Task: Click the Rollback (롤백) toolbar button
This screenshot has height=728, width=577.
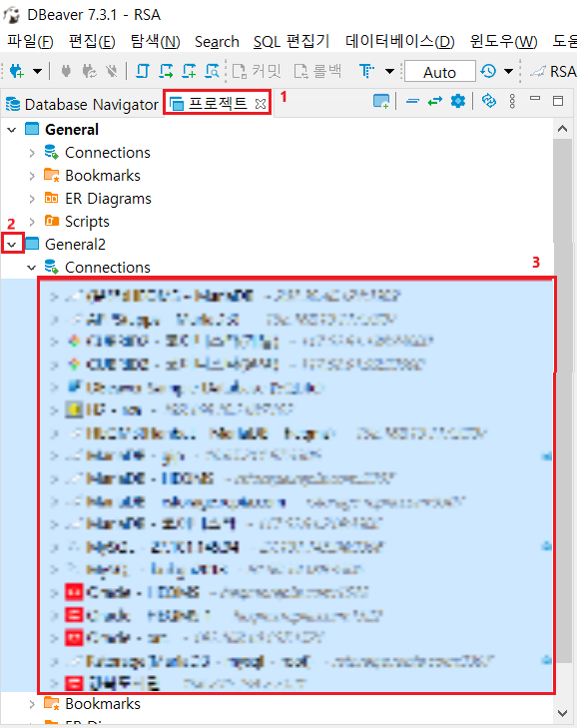Action: click(318, 71)
